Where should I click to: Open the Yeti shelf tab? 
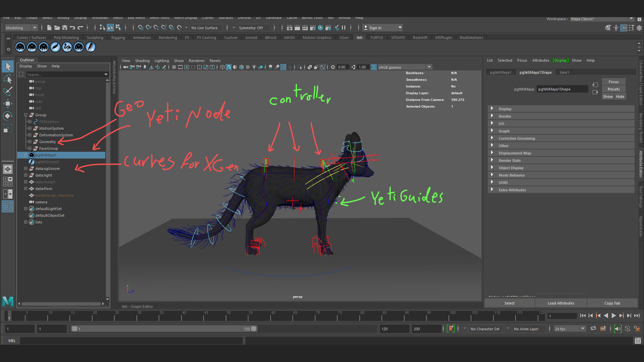(359, 38)
